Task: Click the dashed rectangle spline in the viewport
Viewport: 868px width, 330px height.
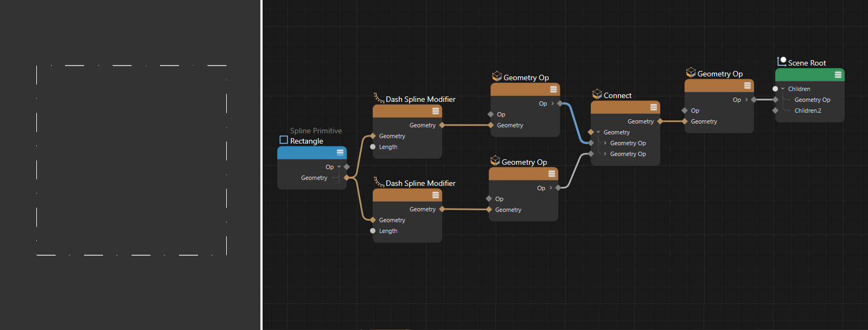Action: 131,160
